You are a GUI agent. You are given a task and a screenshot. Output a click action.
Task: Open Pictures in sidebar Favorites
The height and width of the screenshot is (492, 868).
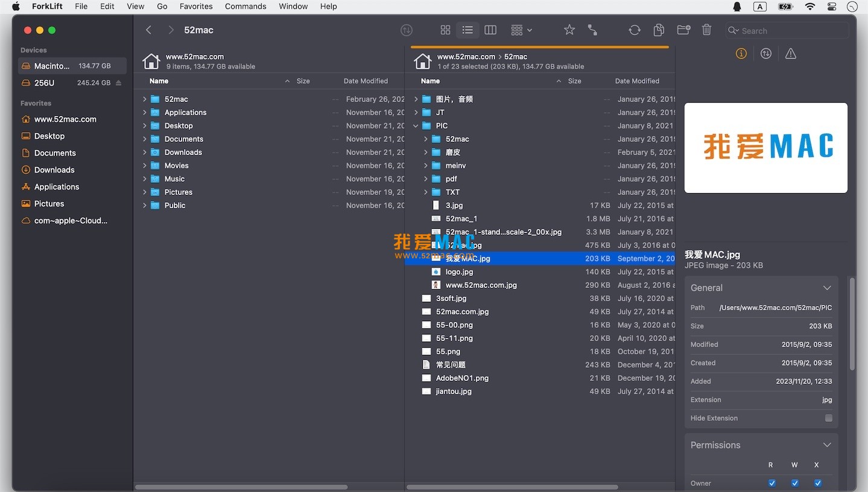(x=49, y=204)
